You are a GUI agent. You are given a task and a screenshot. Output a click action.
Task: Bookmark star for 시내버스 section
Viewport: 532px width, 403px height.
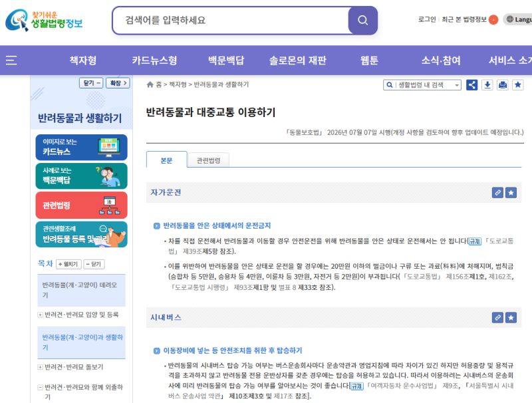coord(511,317)
